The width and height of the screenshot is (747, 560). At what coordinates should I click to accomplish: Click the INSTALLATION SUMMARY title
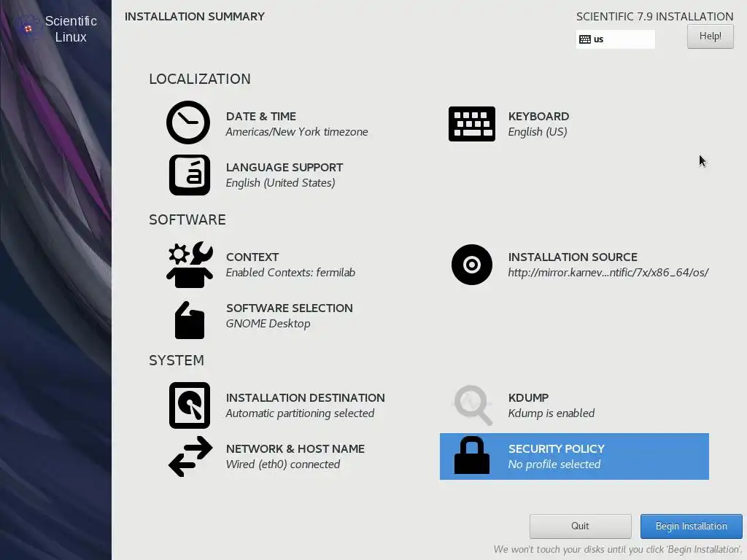195,17
